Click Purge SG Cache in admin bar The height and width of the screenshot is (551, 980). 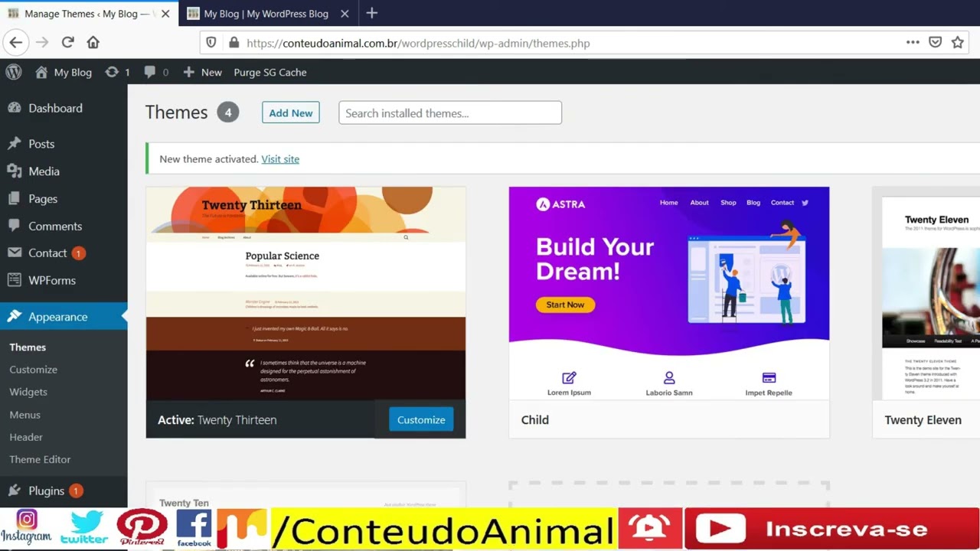pyautogui.click(x=270, y=72)
